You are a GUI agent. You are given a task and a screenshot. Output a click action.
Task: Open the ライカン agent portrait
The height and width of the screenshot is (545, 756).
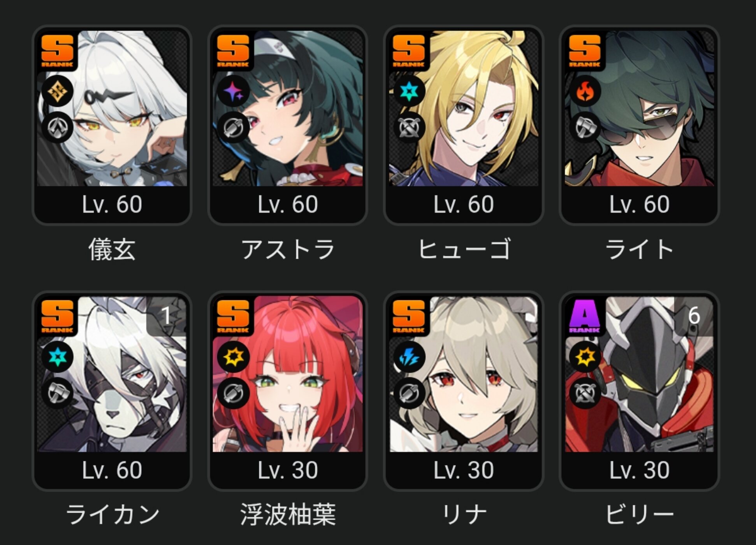pyautogui.click(x=112, y=374)
